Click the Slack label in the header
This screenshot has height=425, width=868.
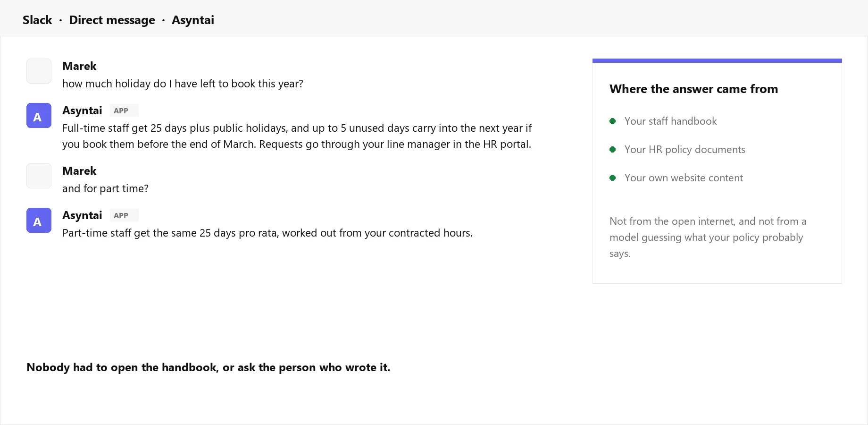[37, 20]
